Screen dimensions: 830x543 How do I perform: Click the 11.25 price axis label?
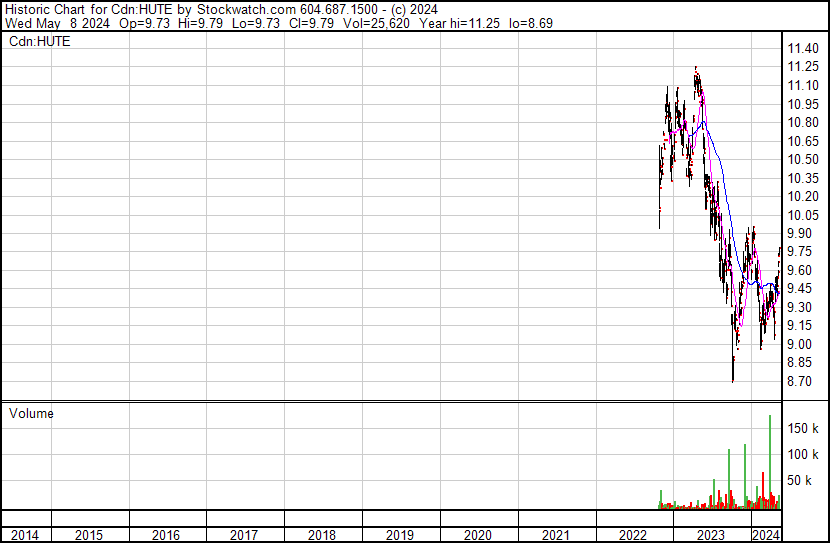[x=803, y=67]
